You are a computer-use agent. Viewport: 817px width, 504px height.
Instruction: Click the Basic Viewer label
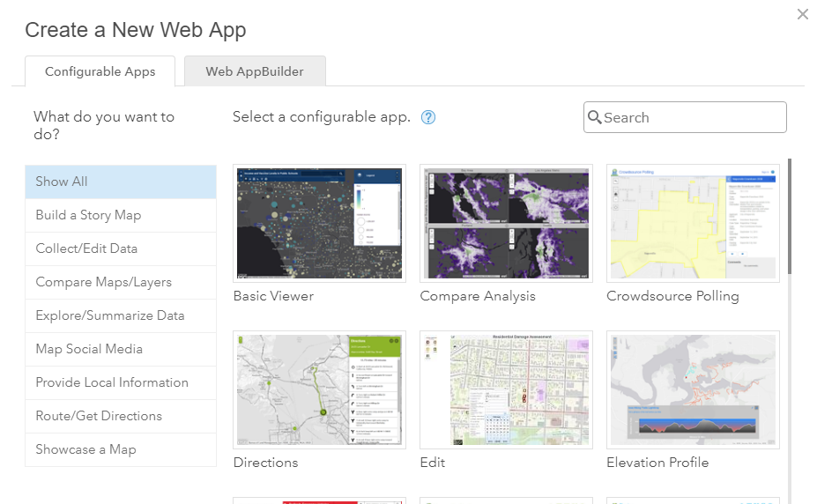[x=273, y=296]
